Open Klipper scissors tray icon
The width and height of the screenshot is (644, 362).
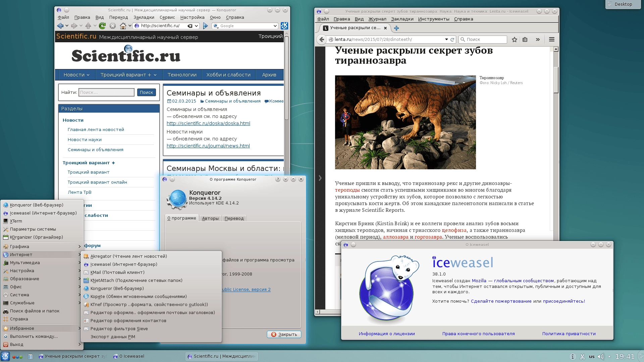pos(583,357)
